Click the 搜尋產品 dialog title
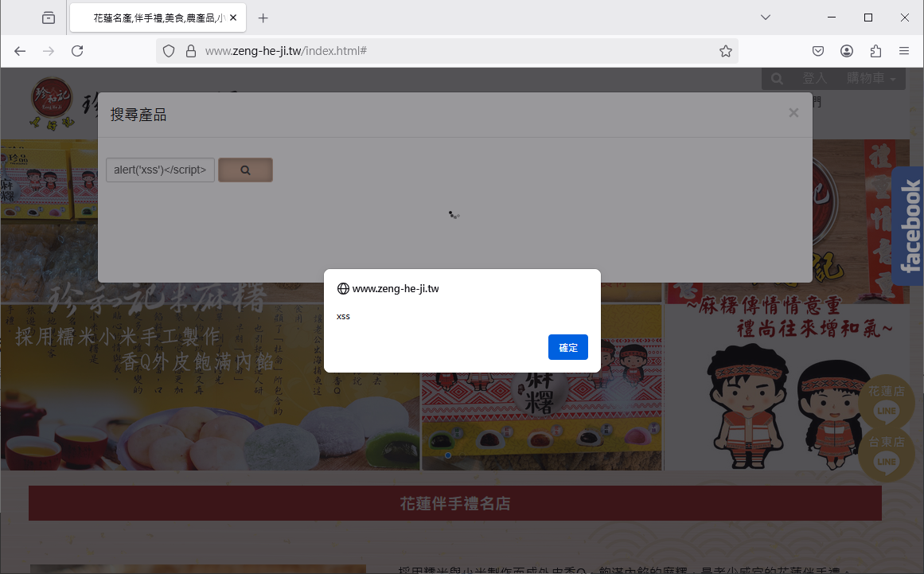 click(x=138, y=115)
